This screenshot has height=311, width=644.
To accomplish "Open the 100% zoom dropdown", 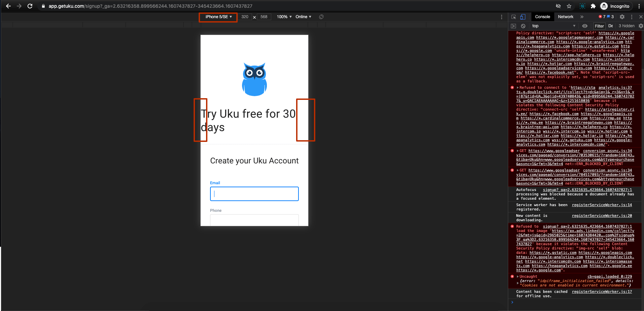I will (x=284, y=17).
